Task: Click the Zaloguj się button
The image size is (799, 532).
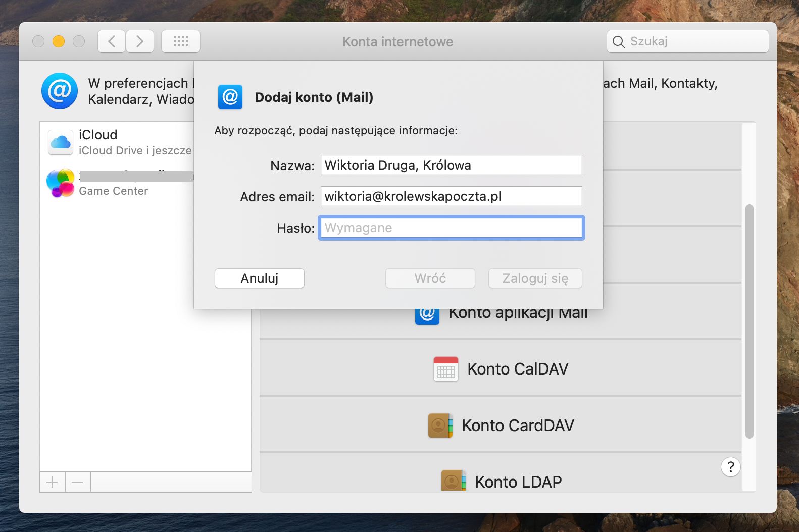Action: [535, 278]
